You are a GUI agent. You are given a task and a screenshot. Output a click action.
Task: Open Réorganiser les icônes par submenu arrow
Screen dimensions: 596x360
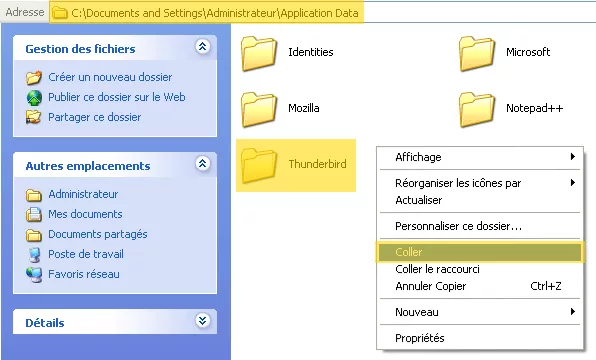coord(573,183)
